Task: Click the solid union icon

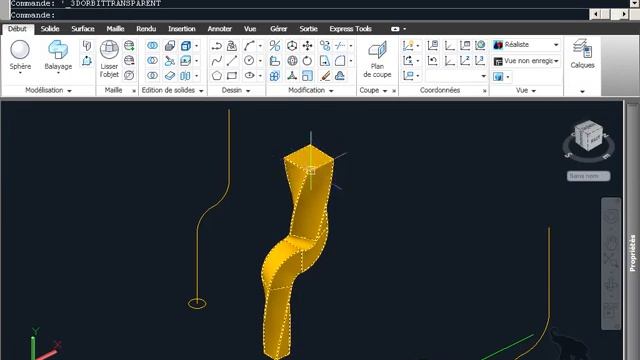Action: 152,45
